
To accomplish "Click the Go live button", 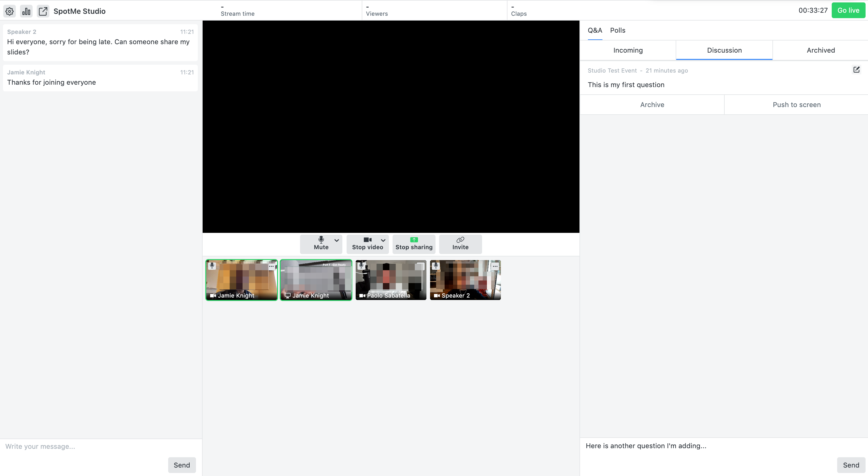I will [848, 11].
